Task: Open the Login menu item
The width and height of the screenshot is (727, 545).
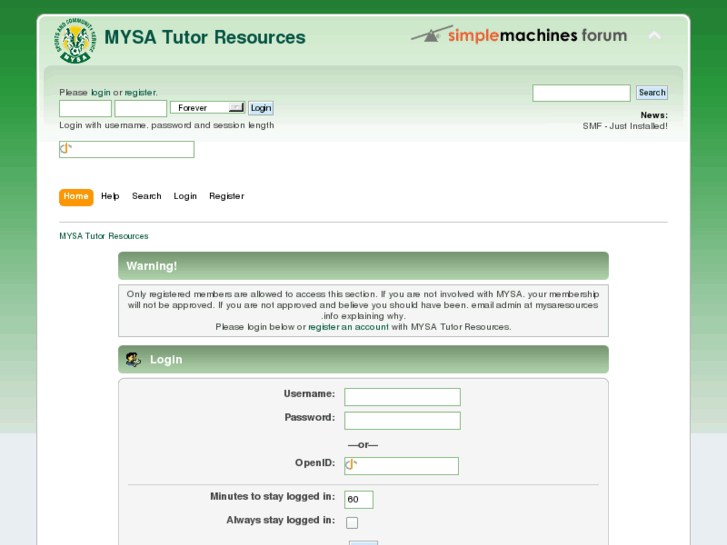Action: [185, 196]
